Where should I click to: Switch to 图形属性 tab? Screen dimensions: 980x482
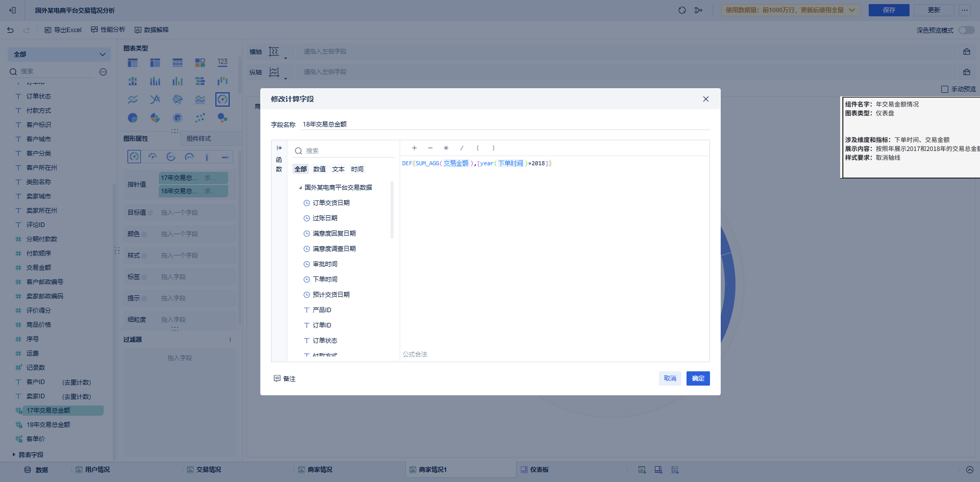pos(136,139)
